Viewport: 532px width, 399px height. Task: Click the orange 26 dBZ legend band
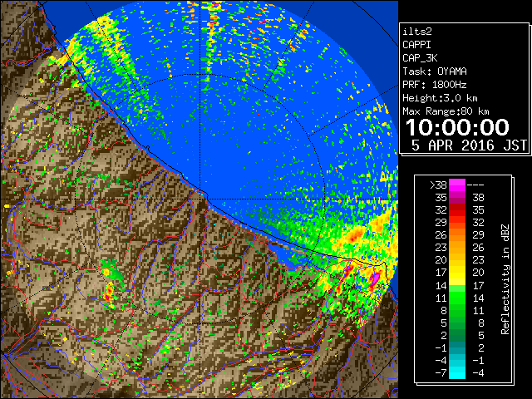[x=457, y=234]
